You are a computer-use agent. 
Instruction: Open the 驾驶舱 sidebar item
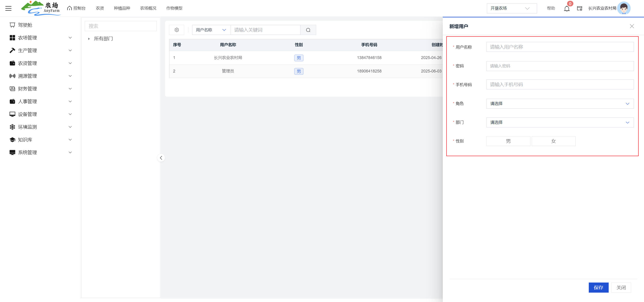point(25,25)
